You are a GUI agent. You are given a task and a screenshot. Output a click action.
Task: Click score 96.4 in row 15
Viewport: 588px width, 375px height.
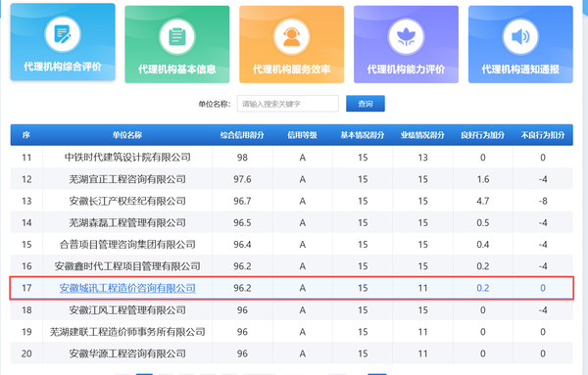pyautogui.click(x=242, y=245)
